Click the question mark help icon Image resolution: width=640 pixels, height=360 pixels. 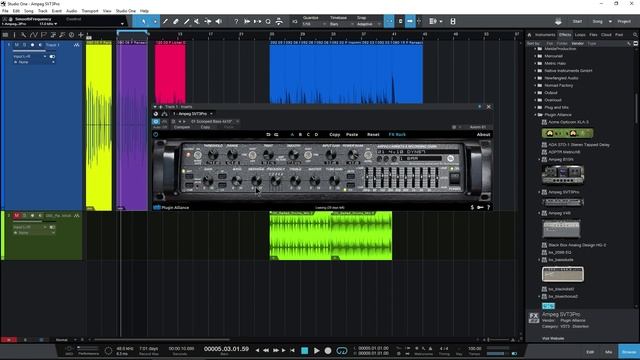click(236, 21)
